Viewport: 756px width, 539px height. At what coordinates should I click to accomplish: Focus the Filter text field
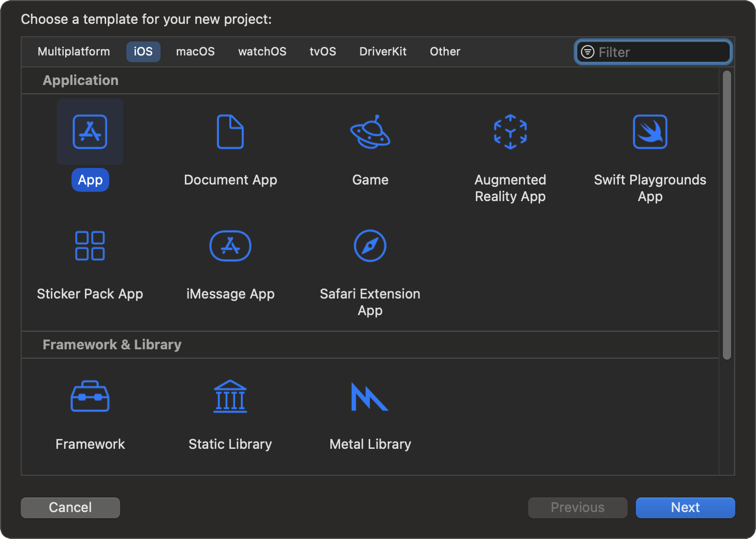click(653, 52)
